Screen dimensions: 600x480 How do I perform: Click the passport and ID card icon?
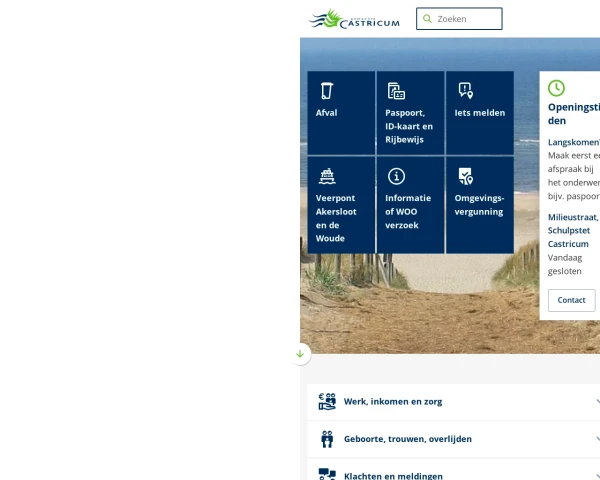click(396, 91)
